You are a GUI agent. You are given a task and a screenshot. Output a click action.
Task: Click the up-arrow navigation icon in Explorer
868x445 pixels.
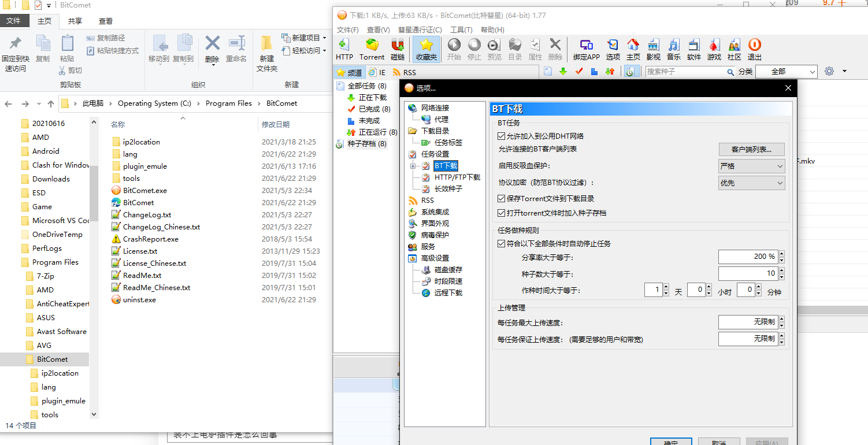coord(51,104)
